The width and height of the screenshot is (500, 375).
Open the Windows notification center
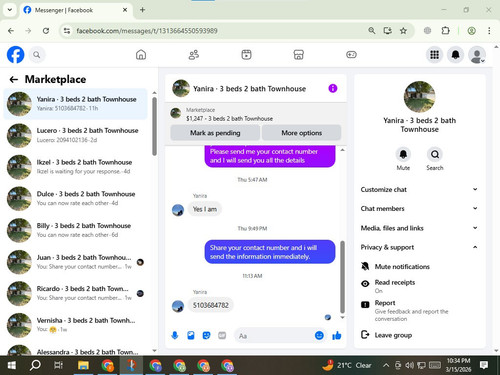tap(484, 365)
